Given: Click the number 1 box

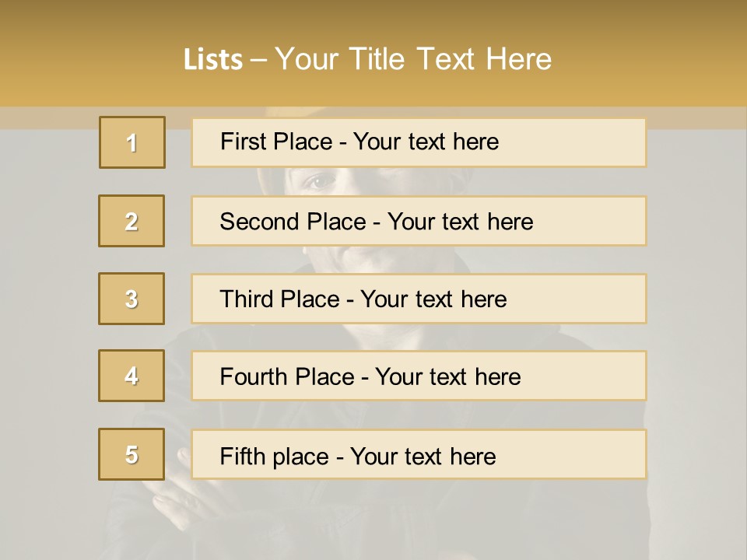Looking at the screenshot, I should click(x=132, y=142).
